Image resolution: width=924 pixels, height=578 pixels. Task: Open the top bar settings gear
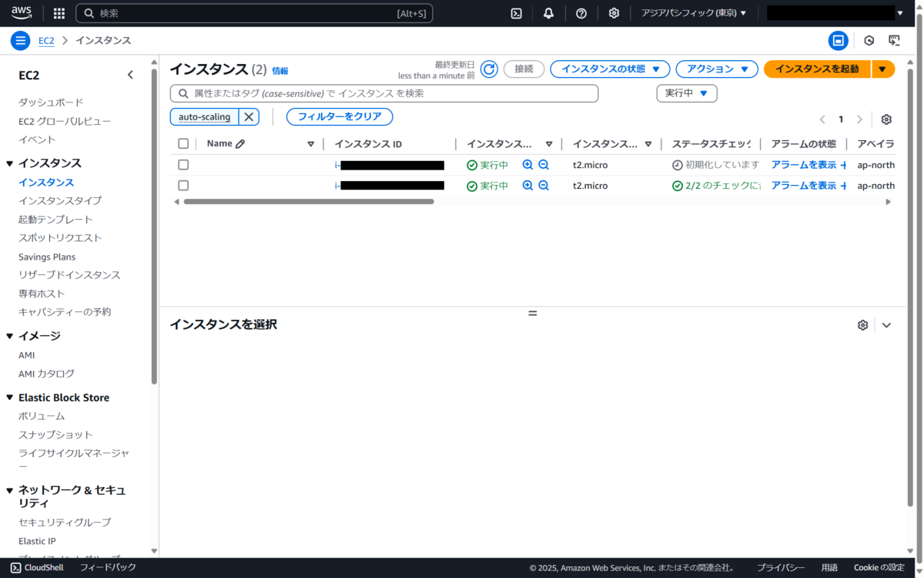click(x=614, y=13)
